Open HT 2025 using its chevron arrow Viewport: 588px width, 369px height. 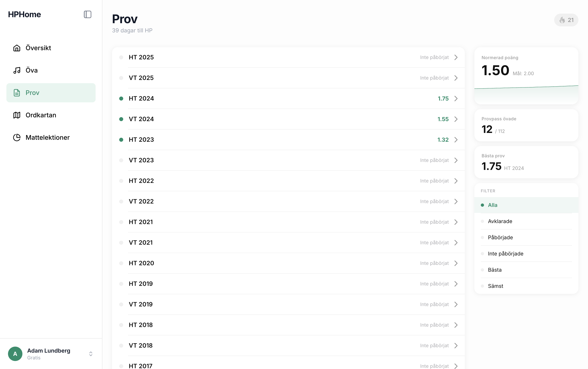point(456,57)
